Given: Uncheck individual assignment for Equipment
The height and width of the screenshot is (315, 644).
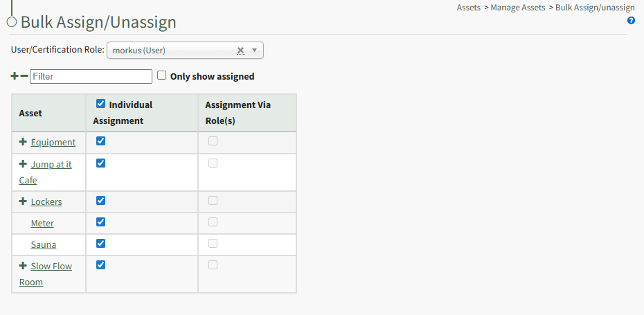Looking at the screenshot, I should pyautogui.click(x=100, y=141).
